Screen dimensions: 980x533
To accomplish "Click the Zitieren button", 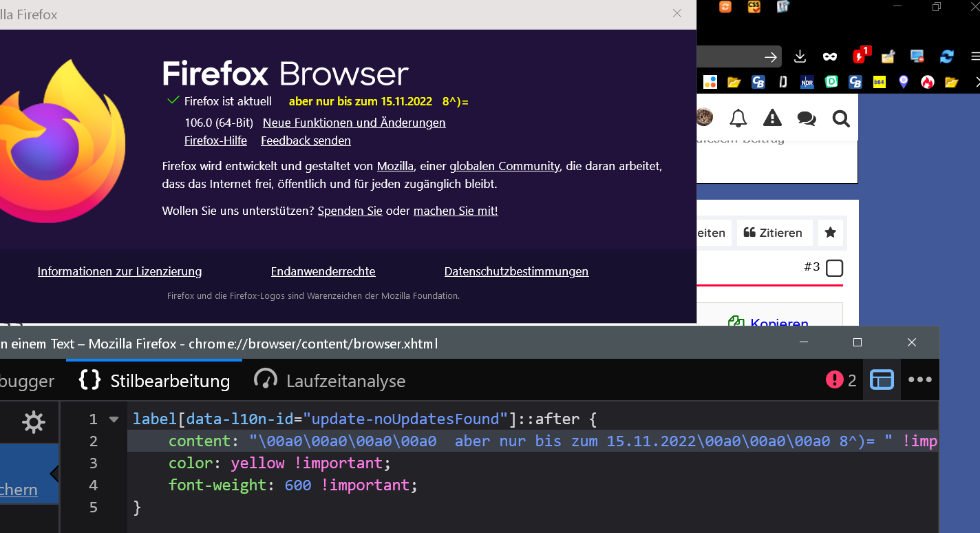I will pyautogui.click(x=774, y=233).
